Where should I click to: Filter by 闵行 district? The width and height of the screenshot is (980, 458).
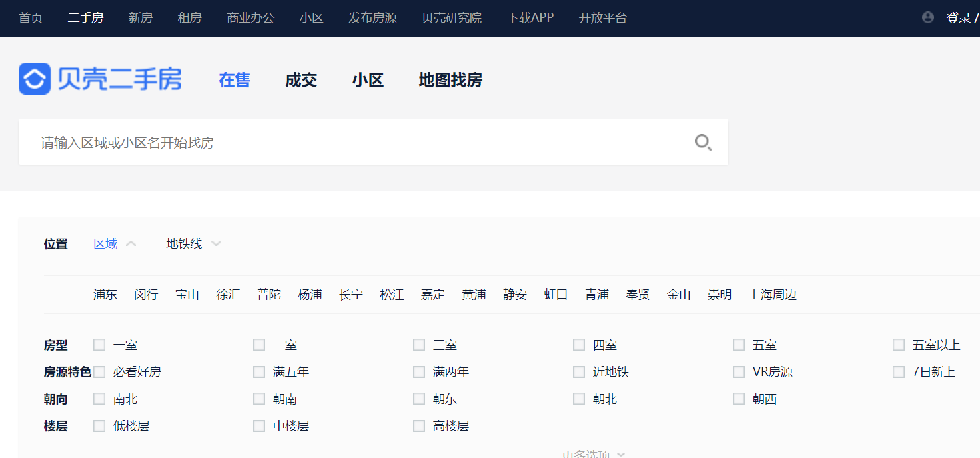pyautogui.click(x=146, y=294)
